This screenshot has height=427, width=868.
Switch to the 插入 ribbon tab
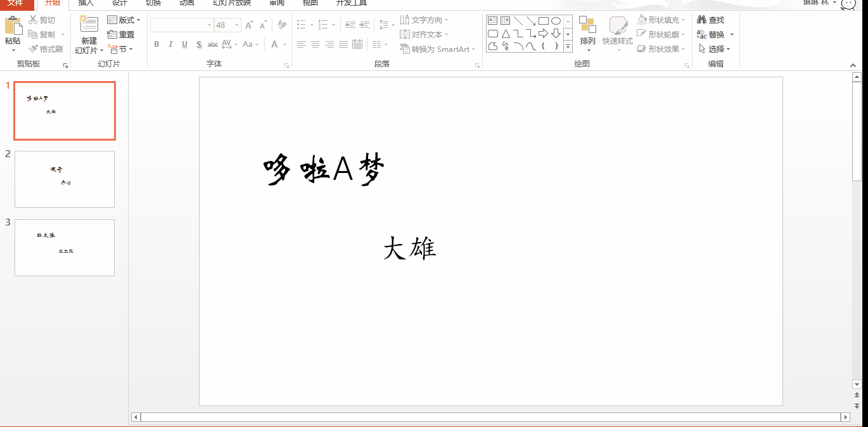[86, 3]
